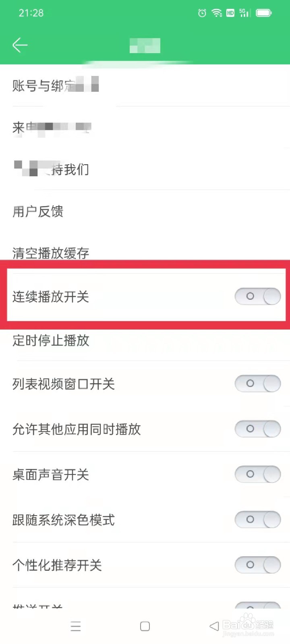
Task: Open the 账号与绑定 settings entry
Action: point(145,85)
